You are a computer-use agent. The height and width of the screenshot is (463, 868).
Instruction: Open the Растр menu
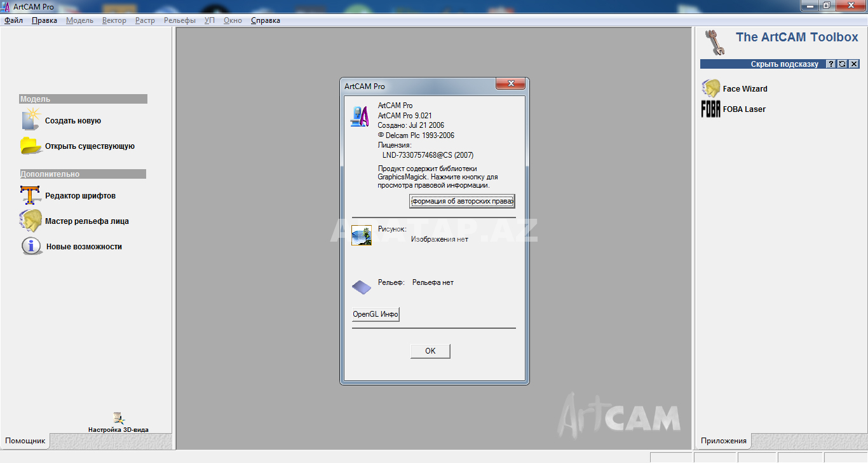pyautogui.click(x=145, y=20)
